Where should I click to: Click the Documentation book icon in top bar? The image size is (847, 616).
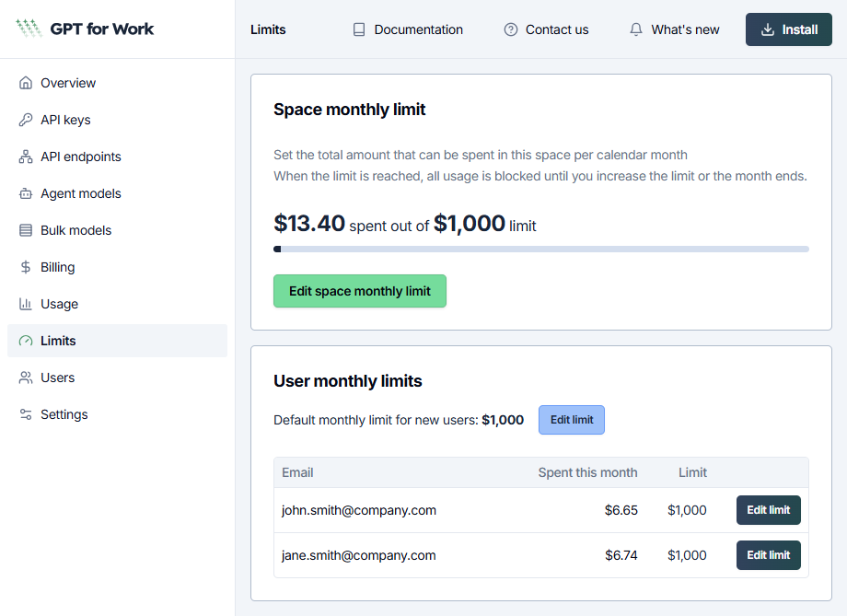[x=357, y=29]
